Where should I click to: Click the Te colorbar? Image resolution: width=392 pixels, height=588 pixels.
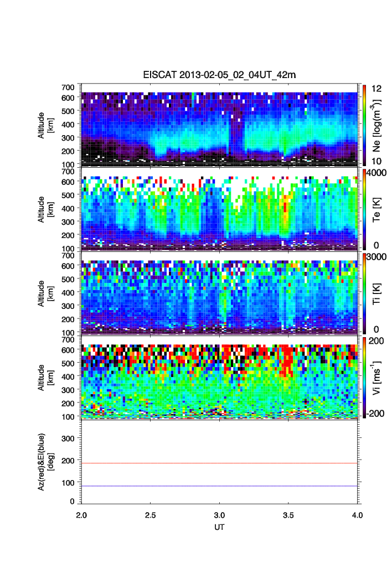tap(365, 209)
